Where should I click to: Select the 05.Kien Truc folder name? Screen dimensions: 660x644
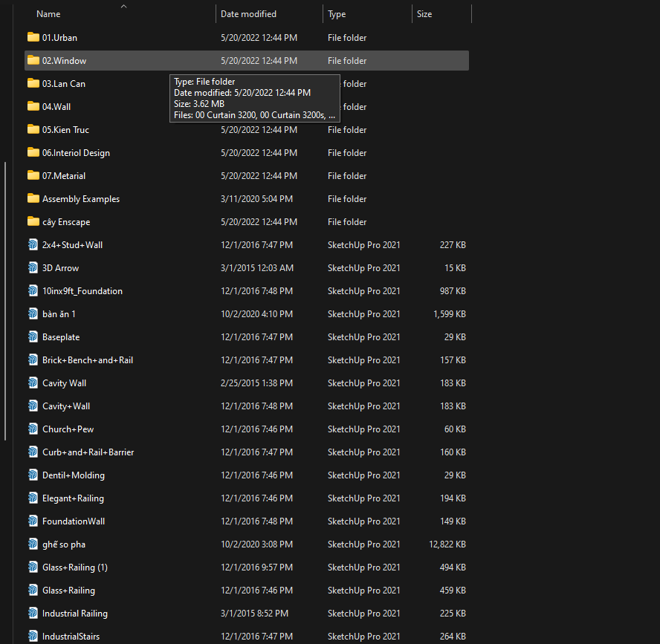(65, 129)
